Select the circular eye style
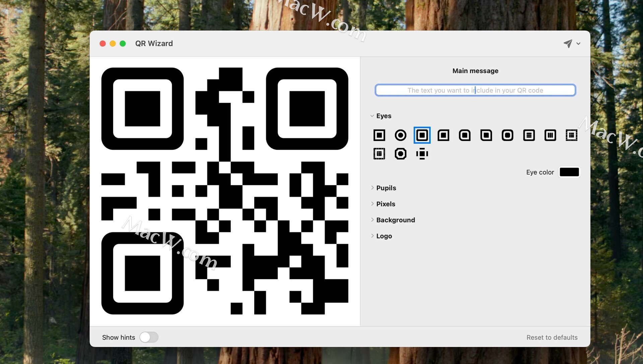 pos(401,135)
